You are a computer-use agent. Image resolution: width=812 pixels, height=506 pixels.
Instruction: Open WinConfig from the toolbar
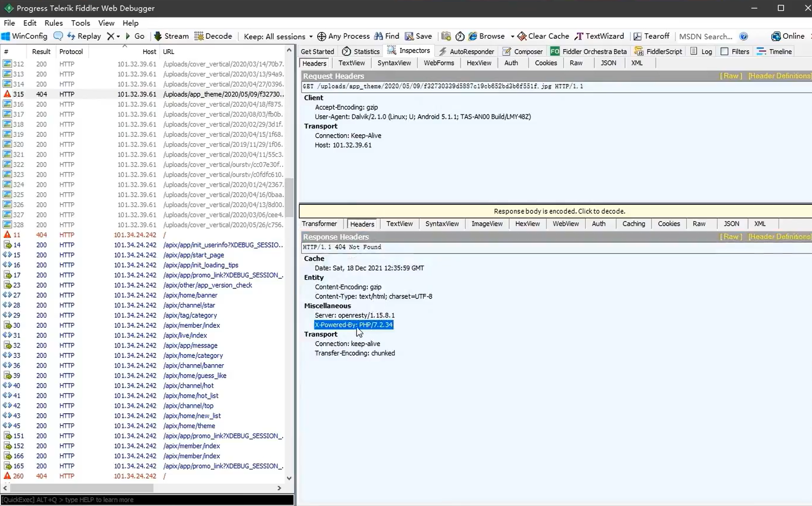(24, 36)
